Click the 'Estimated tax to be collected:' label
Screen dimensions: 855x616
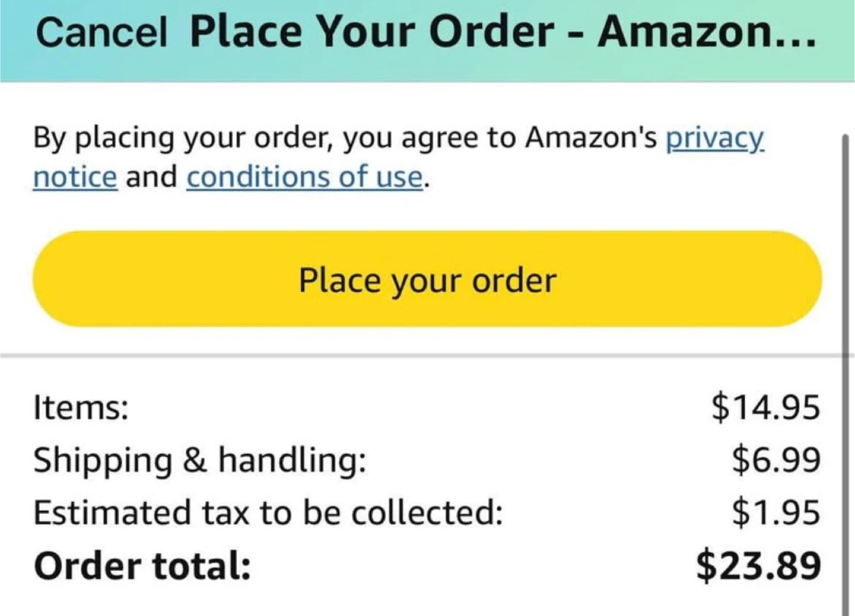coord(268,512)
